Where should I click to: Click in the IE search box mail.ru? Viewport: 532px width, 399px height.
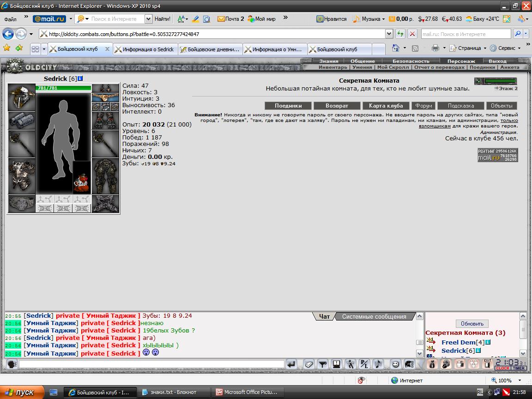[x=466, y=34]
